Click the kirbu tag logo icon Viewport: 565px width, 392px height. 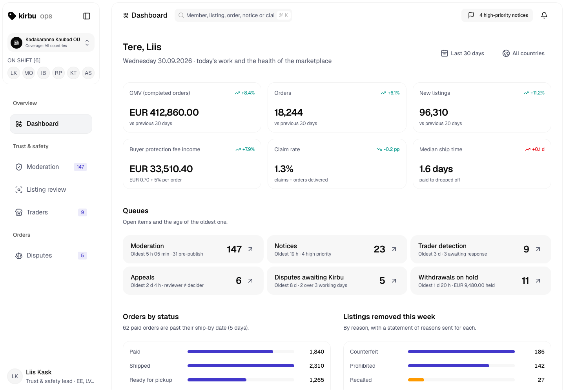[12, 16]
